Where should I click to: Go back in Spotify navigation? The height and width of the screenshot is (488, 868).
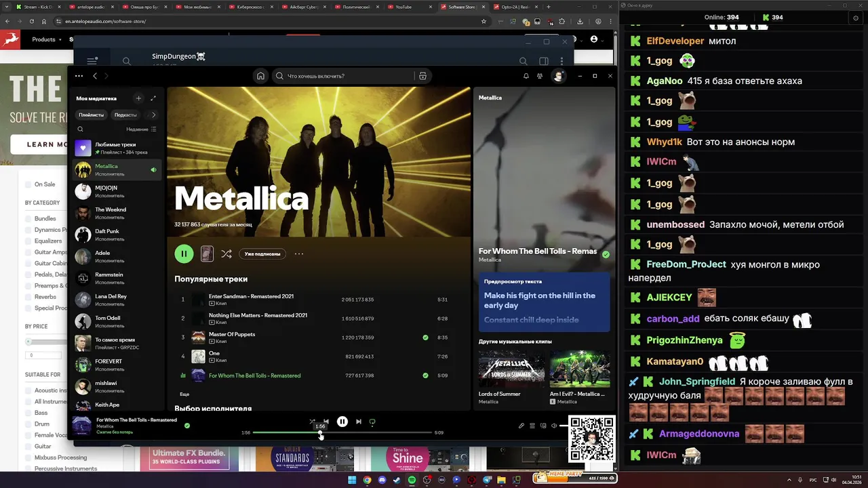tap(95, 76)
